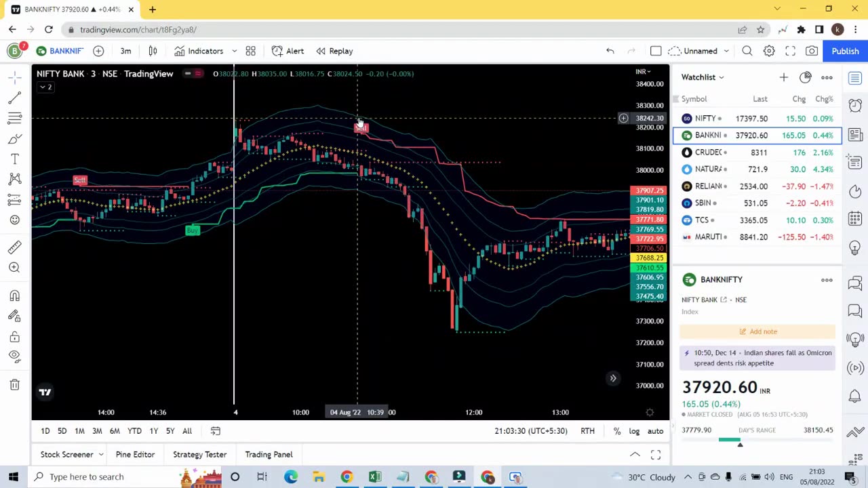Image resolution: width=868 pixels, height=488 pixels.
Task: Click the add symbol compare button
Action: 98,51
